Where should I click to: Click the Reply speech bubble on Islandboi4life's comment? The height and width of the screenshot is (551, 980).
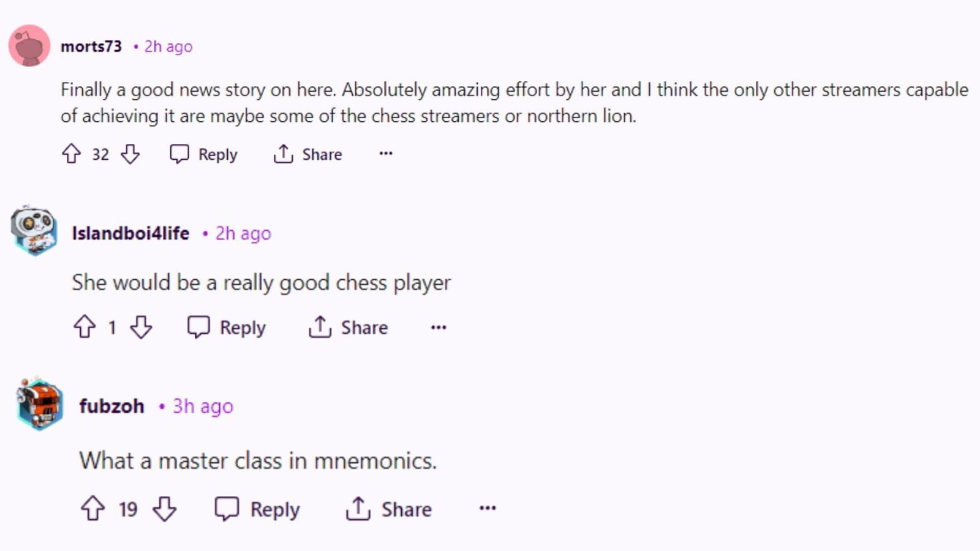click(x=198, y=328)
